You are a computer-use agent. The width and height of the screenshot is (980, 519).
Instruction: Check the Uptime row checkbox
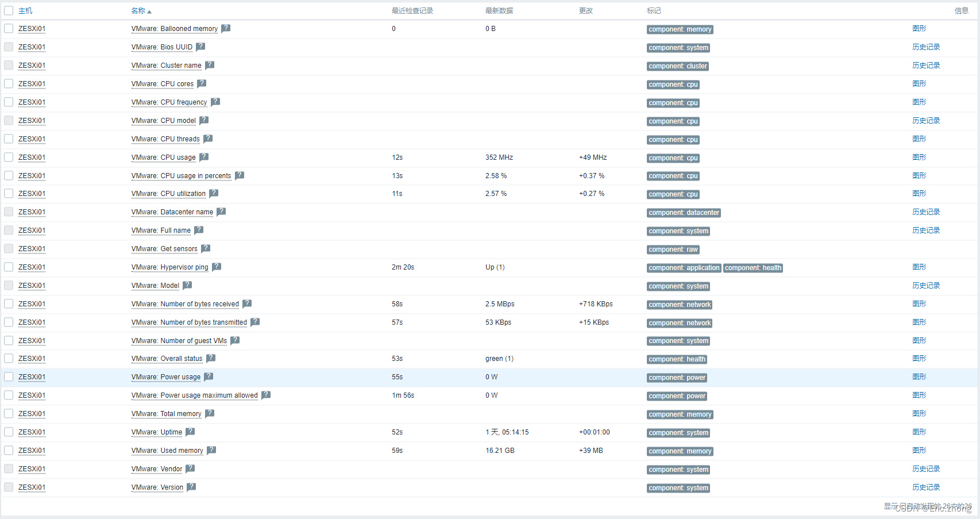pyautogui.click(x=9, y=432)
